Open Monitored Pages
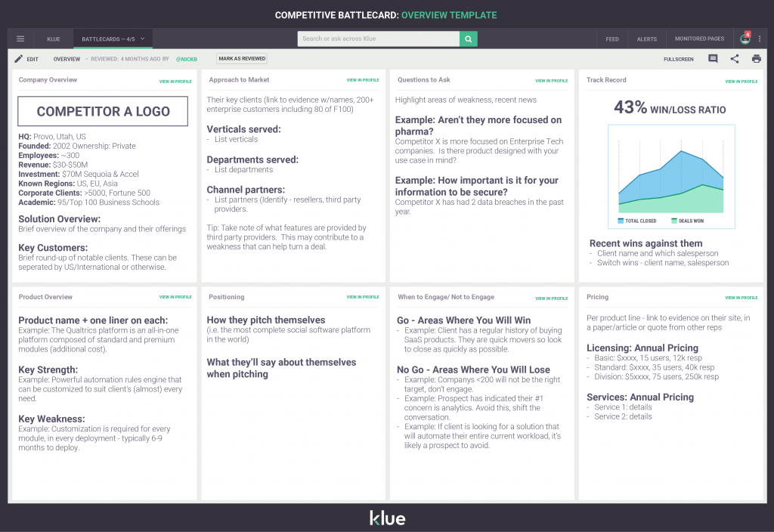The image size is (774, 532). (699, 39)
